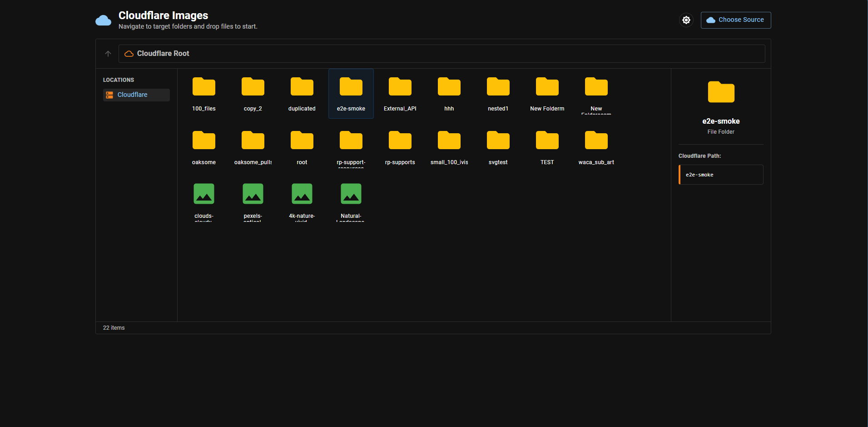Click the '22 items' status text
868x427 pixels.
pos(114,328)
